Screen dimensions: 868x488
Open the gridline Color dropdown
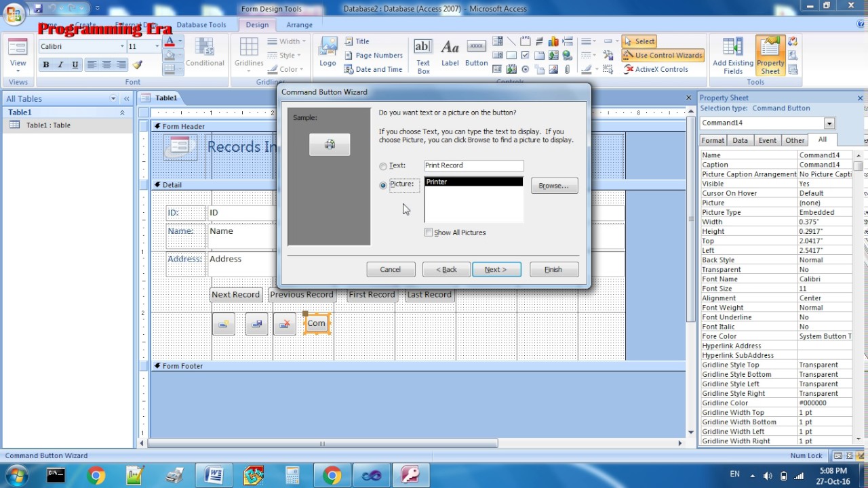[288, 69]
